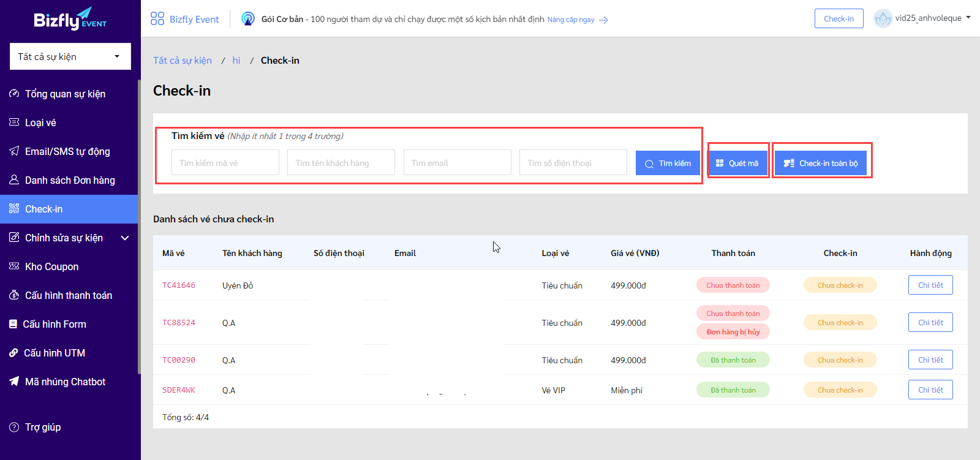Click the Gói Cơ bản package icon
Image resolution: width=980 pixels, height=460 pixels.
[248, 18]
